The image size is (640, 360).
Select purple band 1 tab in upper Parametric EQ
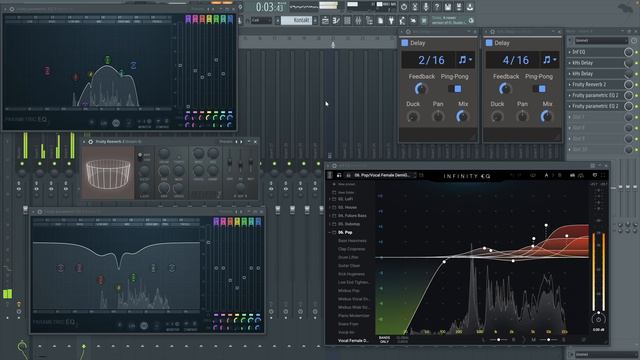click(188, 19)
